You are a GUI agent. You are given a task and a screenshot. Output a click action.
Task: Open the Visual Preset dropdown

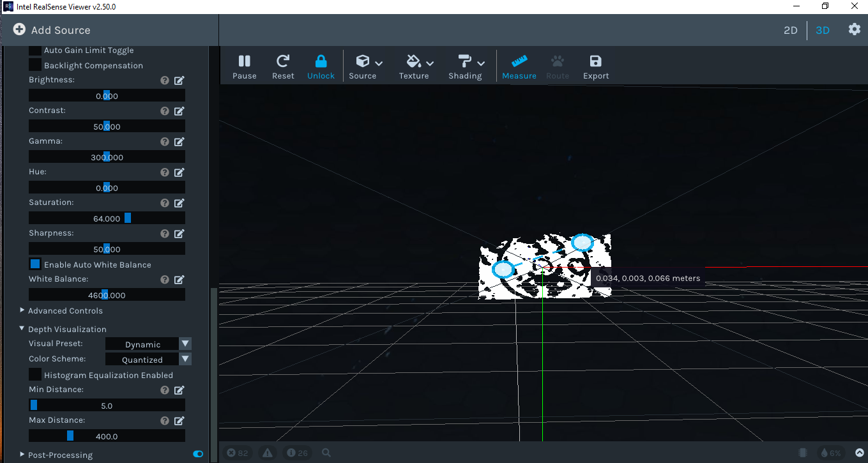[148, 344]
